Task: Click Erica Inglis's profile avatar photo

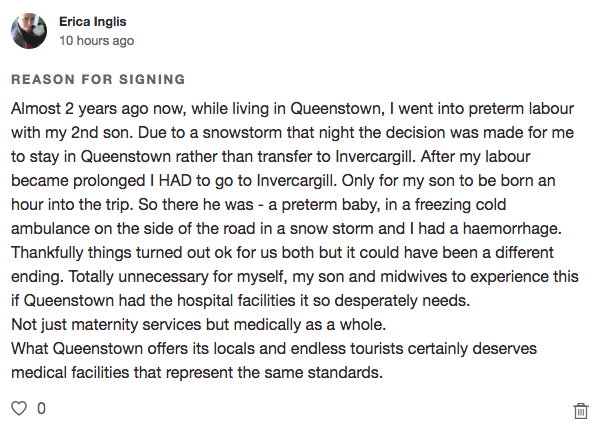Action: 28,31
